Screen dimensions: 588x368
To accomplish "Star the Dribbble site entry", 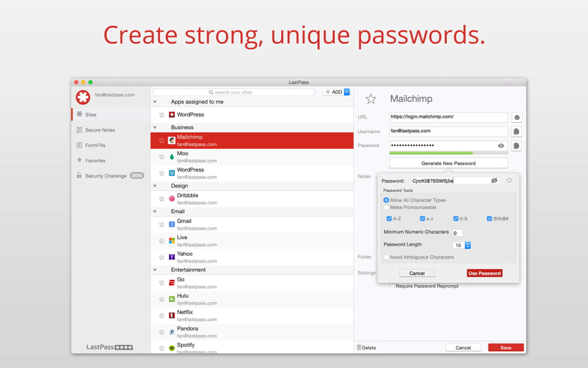I will 162,199.
